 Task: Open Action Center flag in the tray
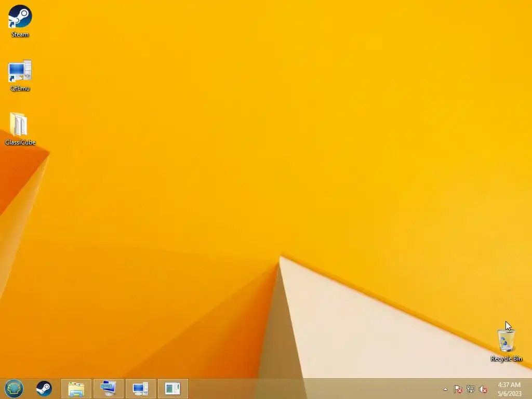(x=458, y=389)
